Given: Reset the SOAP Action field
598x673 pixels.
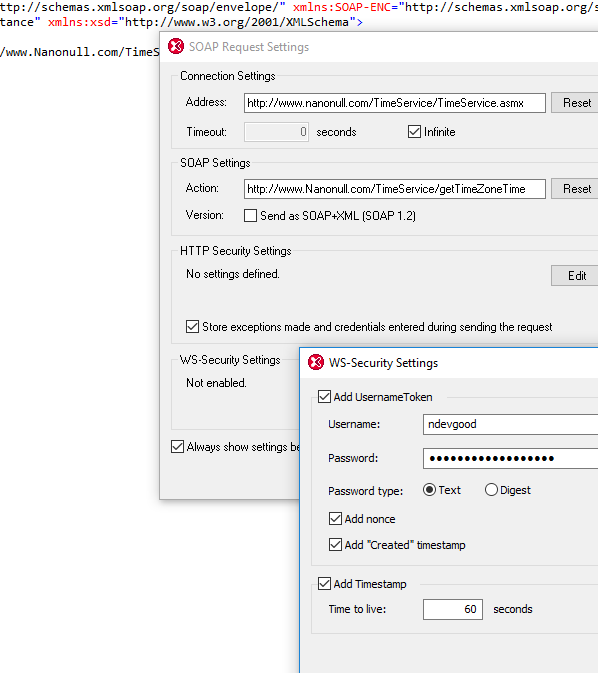Looking at the screenshot, I should (575, 189).
